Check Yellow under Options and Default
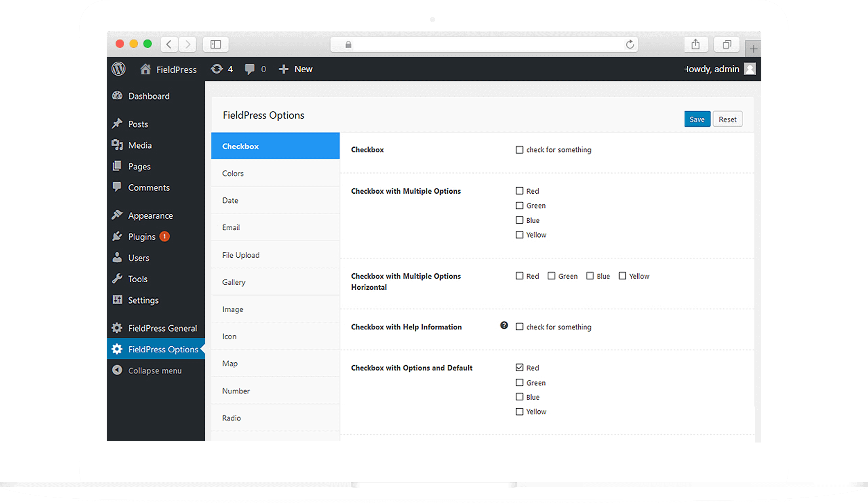Viewport: 868px width, 504px height. [x=519, y=411]
